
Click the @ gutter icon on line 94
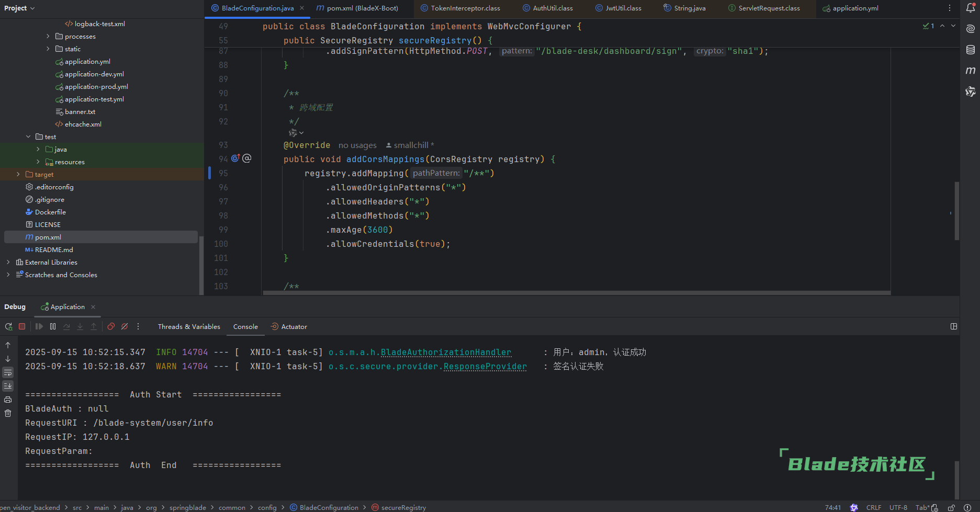tap(247, 158)
